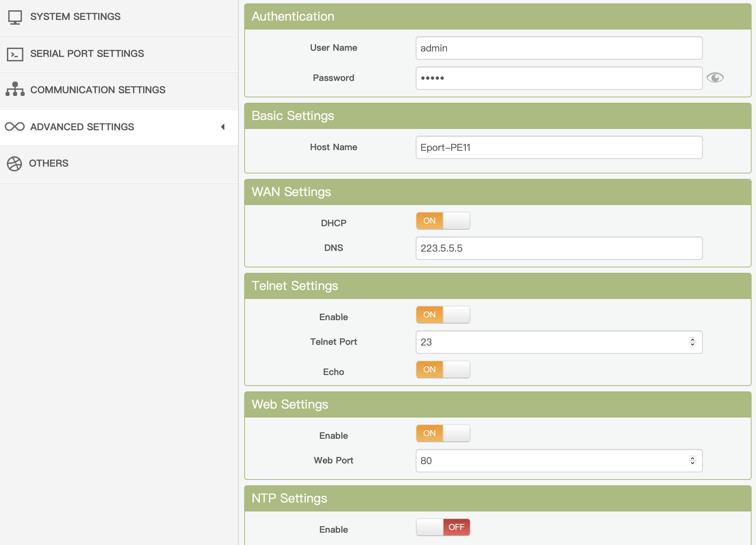
Task: Click in the DNS address field
Action: coord(559,248)
